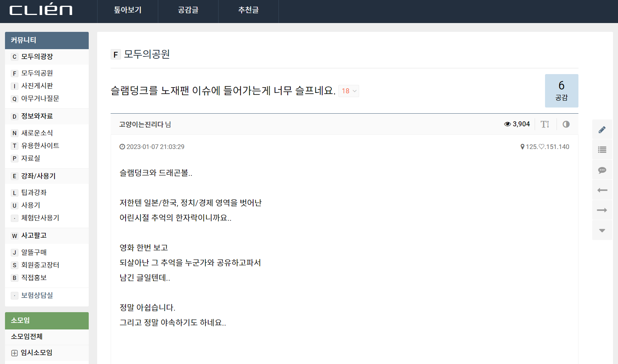
Task: Open author 고양이는진리다 profile link
Action: pyautogui.click(x=141, y=124)
